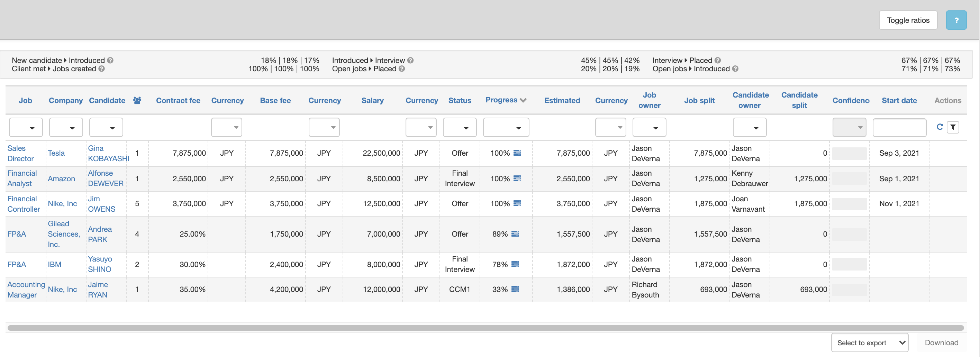The height and width of the screenshot is (357, 980).
Task: Open the Contract fee Currency filter dropdown
Action: click(x=227, y=127)
